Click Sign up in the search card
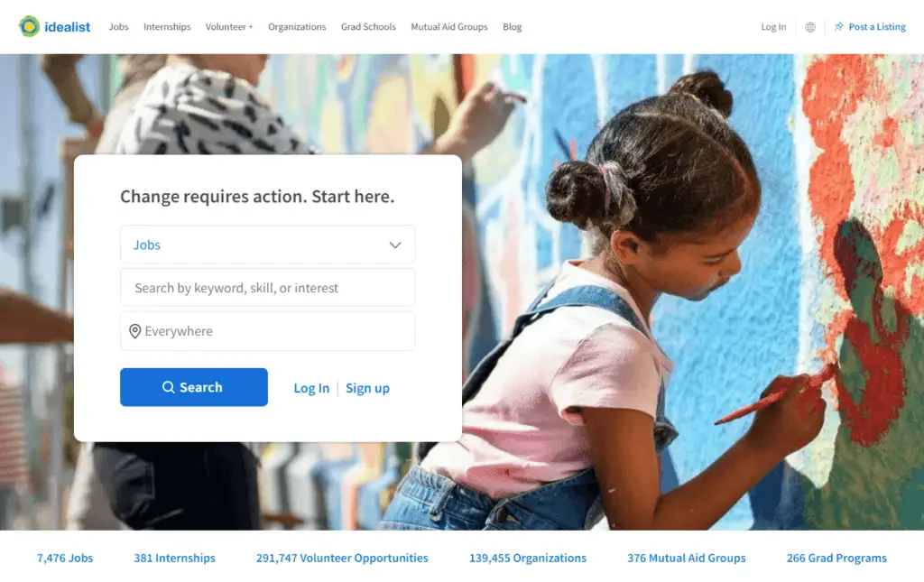Screen dimensions: 924x582 point(367,388)
